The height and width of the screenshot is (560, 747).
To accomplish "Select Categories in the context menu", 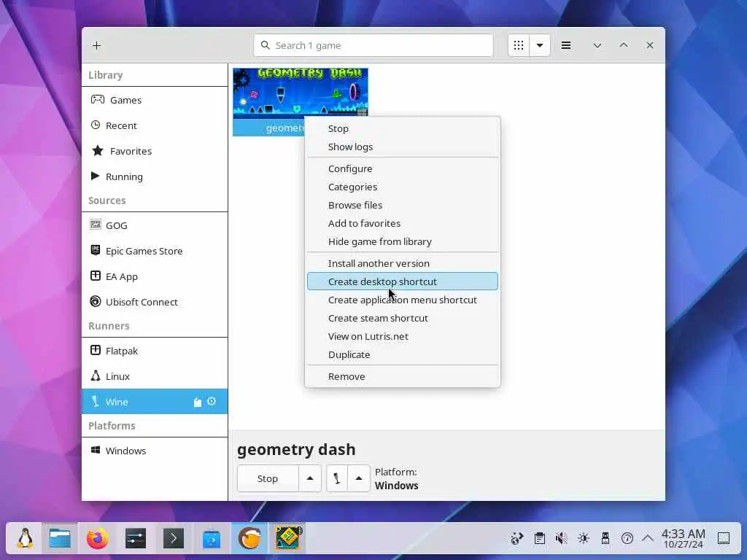I will point(403,187).
